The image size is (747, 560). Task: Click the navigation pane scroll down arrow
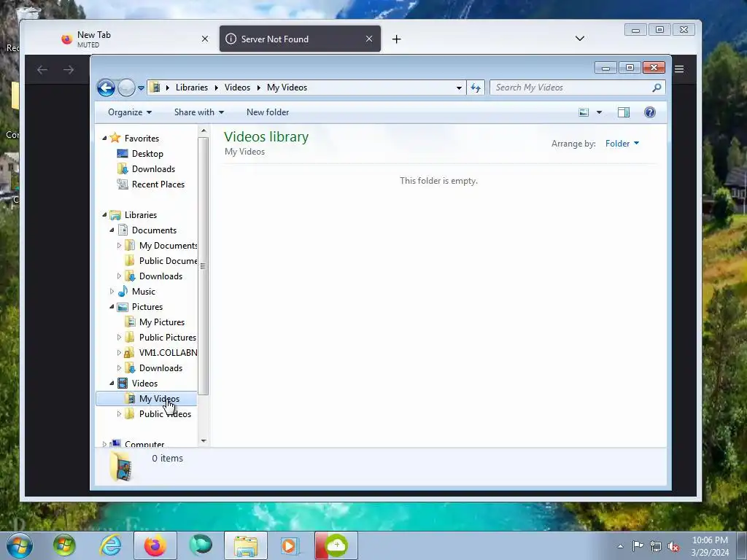(204, 441)
